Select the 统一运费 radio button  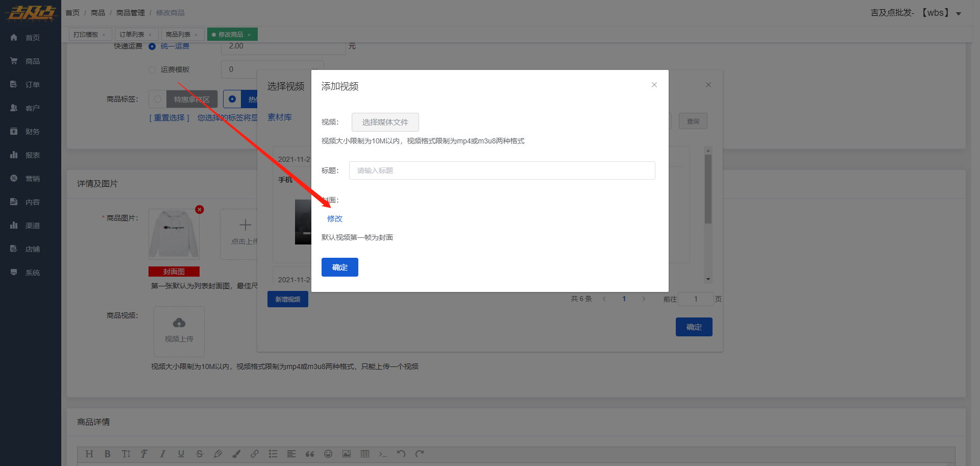152,46
